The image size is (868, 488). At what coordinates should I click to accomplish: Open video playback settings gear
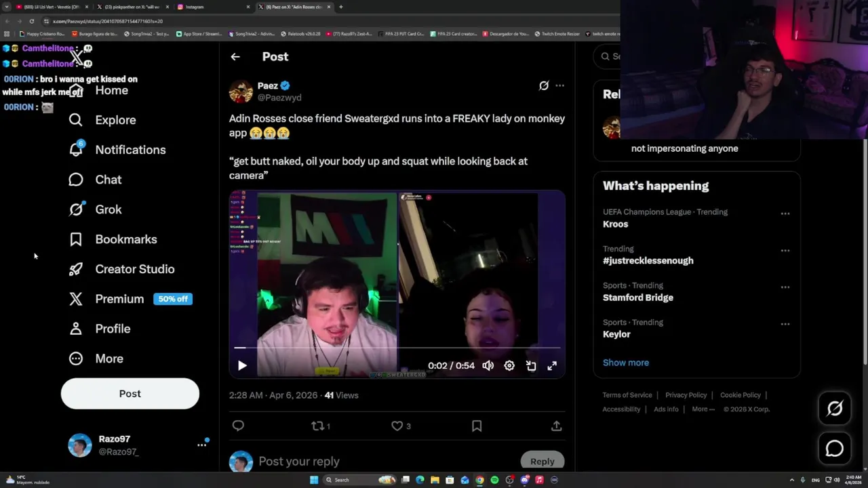click(x=509, y=366)
